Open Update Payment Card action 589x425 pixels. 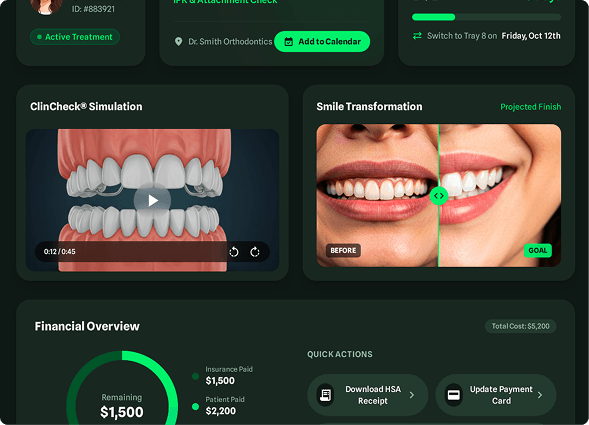coord(496,395)
